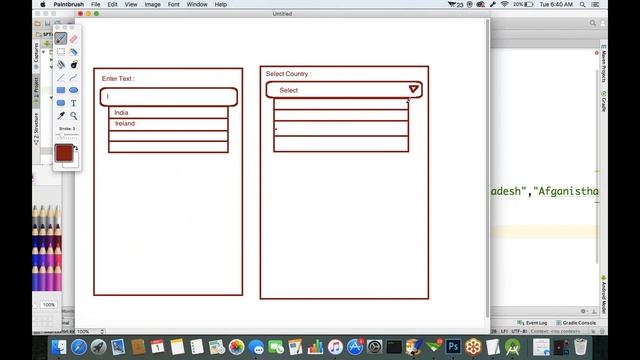Select the Paint Bucket fill tool
This screenshot has height=360, width=640.
[60, 64]
